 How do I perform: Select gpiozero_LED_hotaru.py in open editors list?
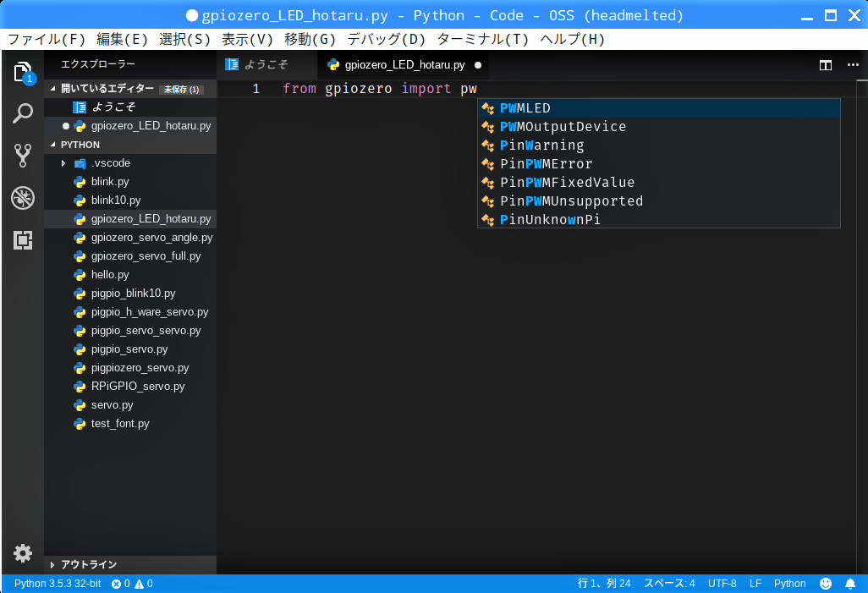point(130,126)
